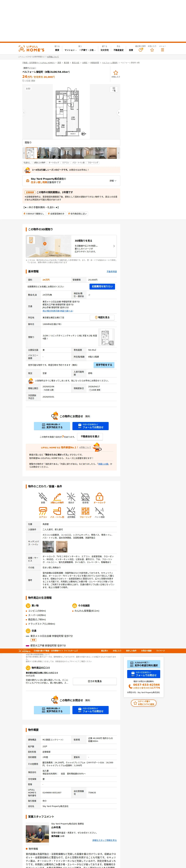Click the 礼金なし tag chip
The width and height of the screenshot is (186, 868).
click(x=27, y=163)
